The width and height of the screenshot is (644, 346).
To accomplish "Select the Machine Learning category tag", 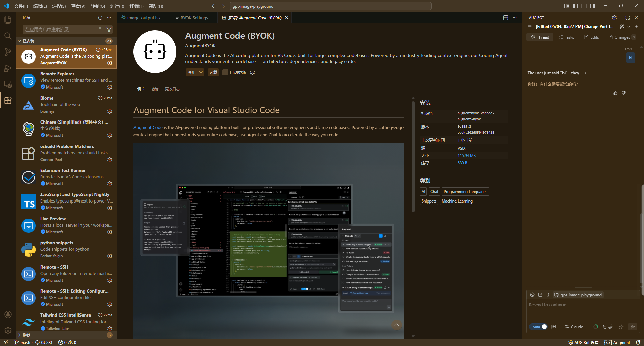I will click(457, 201).
